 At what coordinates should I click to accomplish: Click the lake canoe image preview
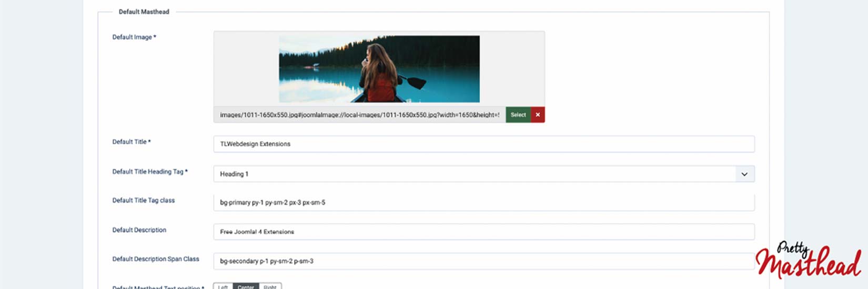[x=379, y=69]
